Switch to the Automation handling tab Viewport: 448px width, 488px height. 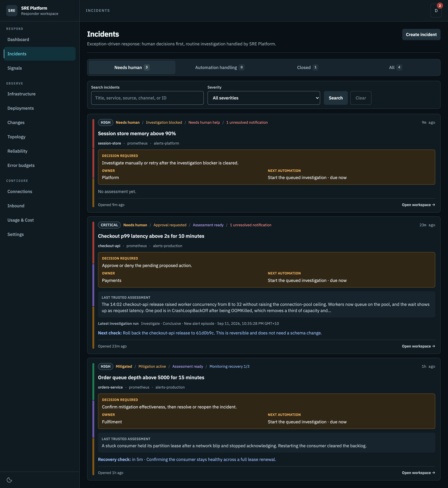(x=220, y=68)
